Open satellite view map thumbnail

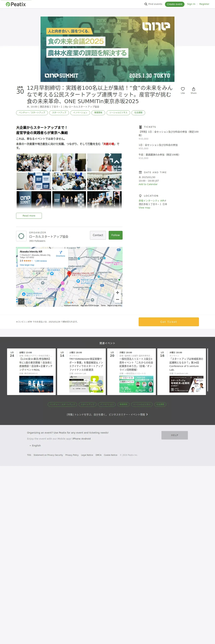click(x=21, y=301)
